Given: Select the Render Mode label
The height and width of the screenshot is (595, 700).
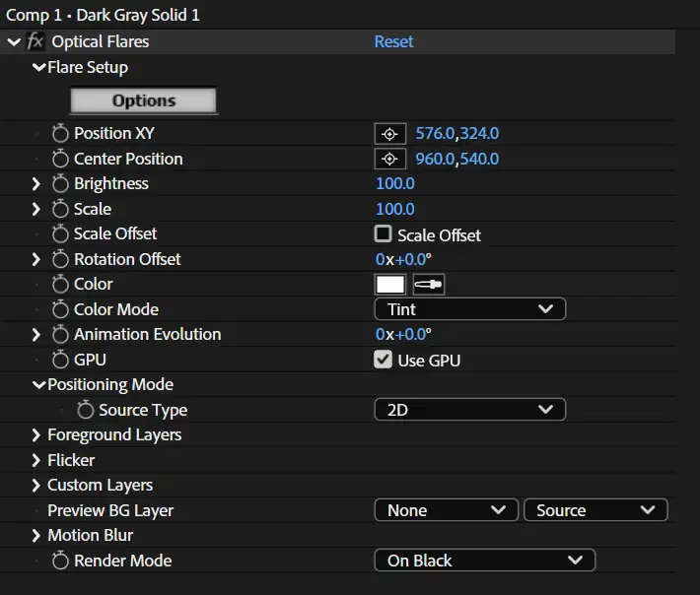Looking at the screenshot, I should (x=123, y=561).
